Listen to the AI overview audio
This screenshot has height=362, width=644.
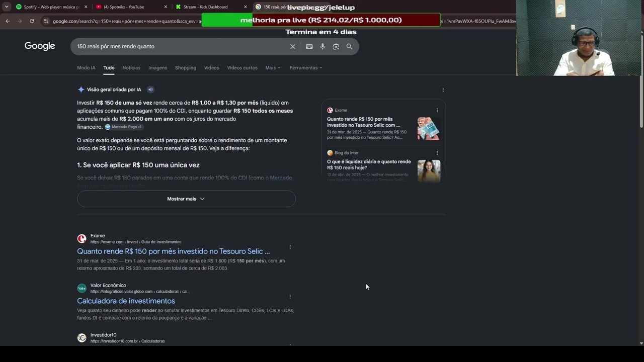[150, 89]
